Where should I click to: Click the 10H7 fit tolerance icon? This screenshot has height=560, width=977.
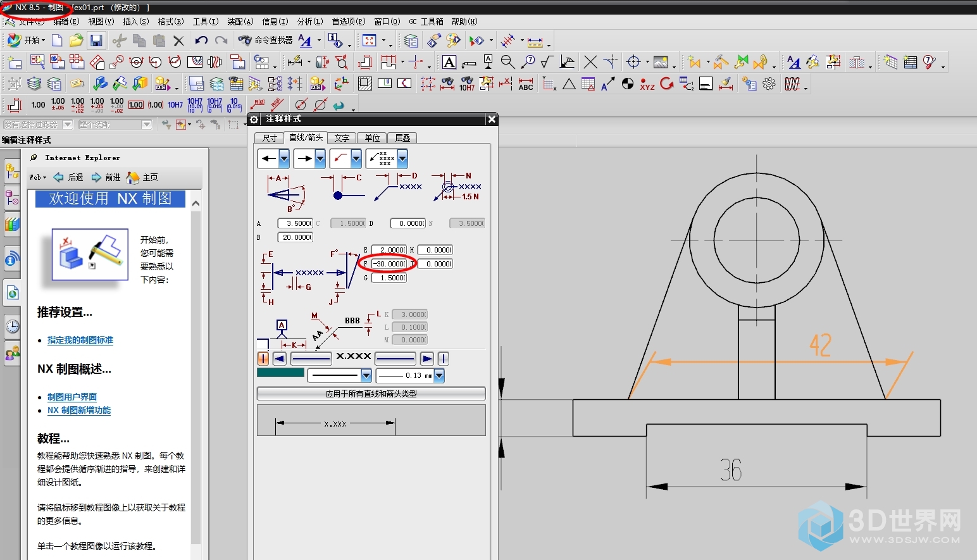175,105
